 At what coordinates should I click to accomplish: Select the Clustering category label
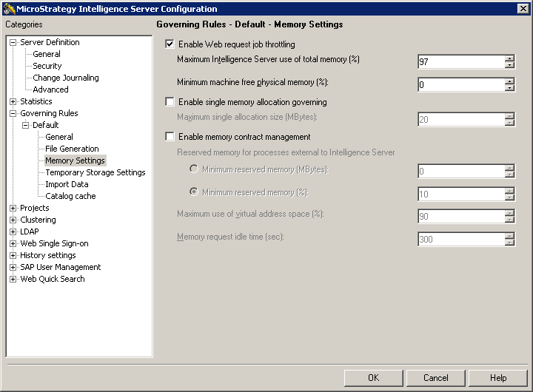[38, 220]
